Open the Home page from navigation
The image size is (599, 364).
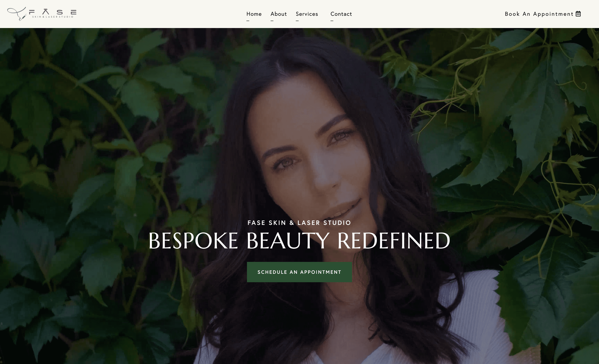254,14
